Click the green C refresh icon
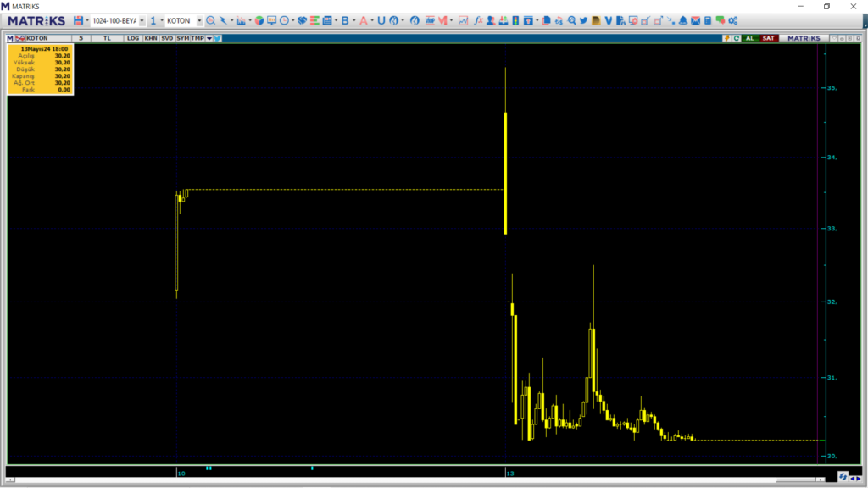This screenshot has width=868, height=488. point(737,38)
